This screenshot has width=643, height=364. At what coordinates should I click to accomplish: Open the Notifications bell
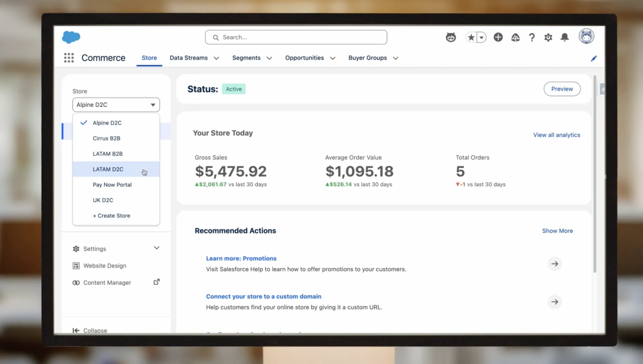tap(565, 37)
